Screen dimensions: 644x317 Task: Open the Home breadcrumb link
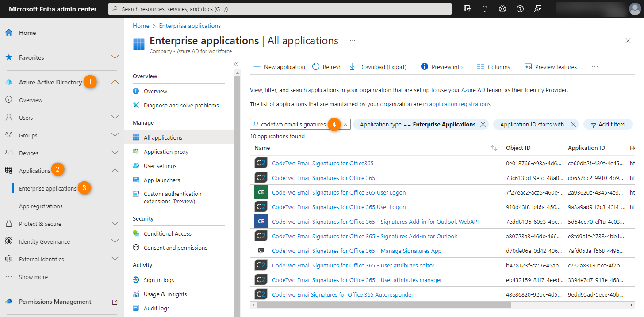coord(141,26)
